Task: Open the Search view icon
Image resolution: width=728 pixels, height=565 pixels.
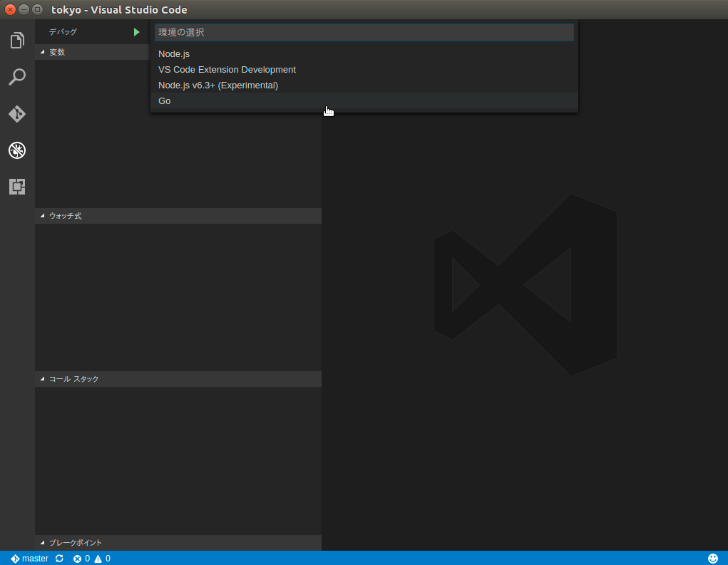Action: coord(17,77)
